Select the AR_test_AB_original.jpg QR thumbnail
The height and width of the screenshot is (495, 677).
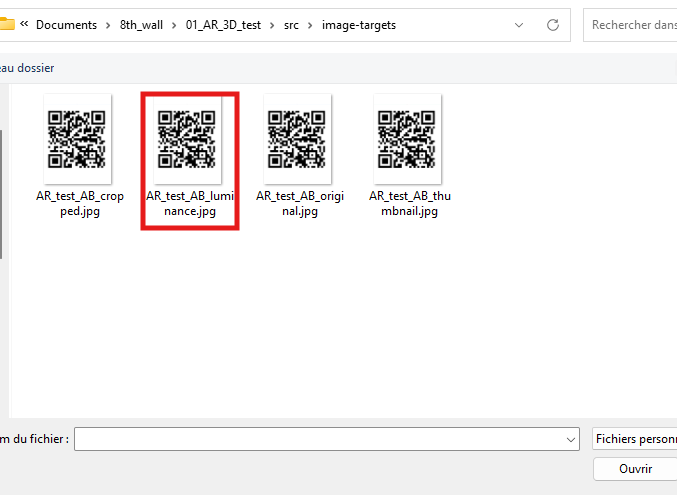[297, 139]
